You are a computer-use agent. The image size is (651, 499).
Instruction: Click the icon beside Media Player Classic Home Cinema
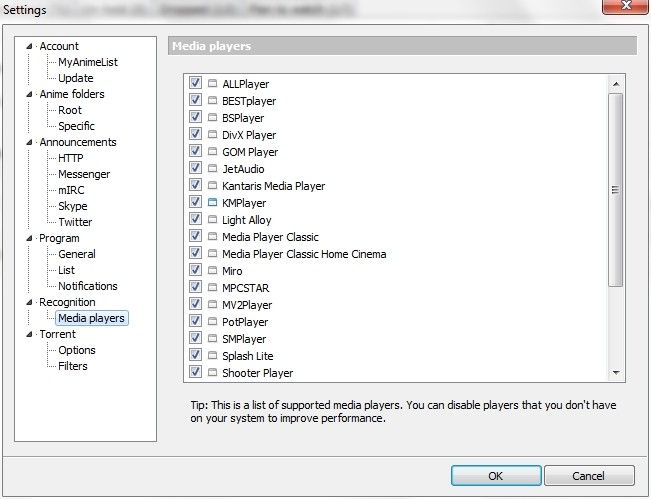[212, 254]
